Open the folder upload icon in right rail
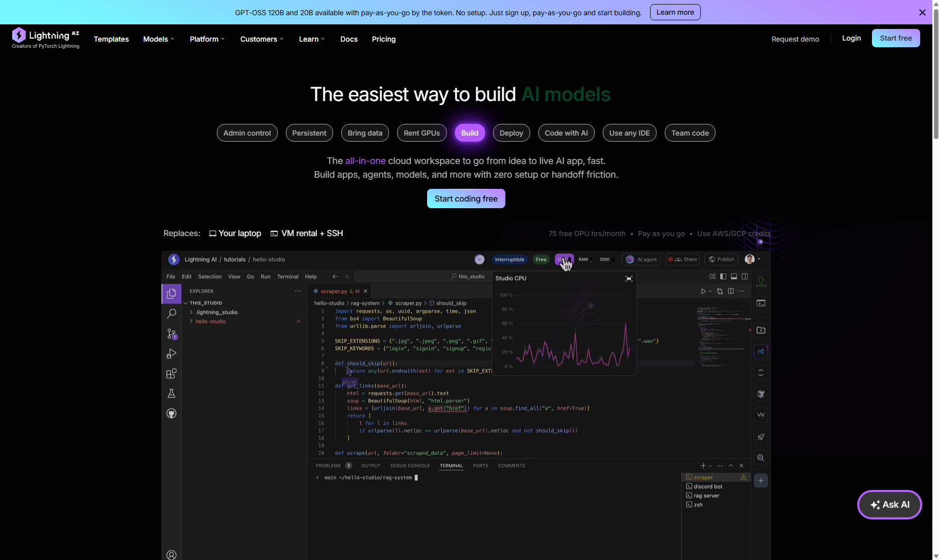The height and width of the screenshot is (560, 940). 761,330
